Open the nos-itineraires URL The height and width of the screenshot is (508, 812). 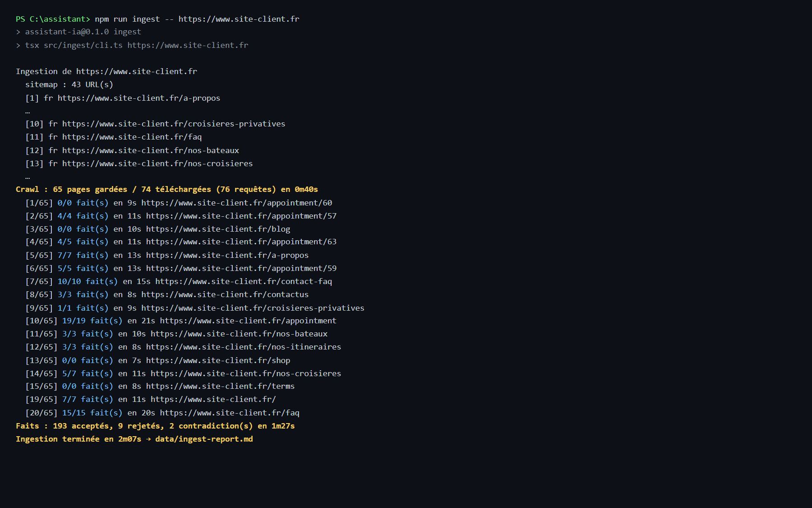click(244, 347)
